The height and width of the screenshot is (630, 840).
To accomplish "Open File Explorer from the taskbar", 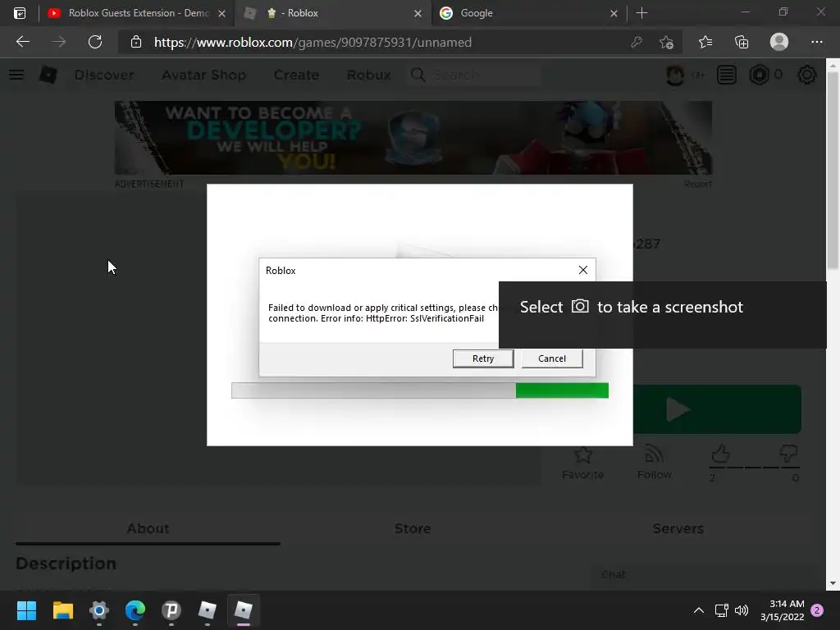I will pos(62,610).
